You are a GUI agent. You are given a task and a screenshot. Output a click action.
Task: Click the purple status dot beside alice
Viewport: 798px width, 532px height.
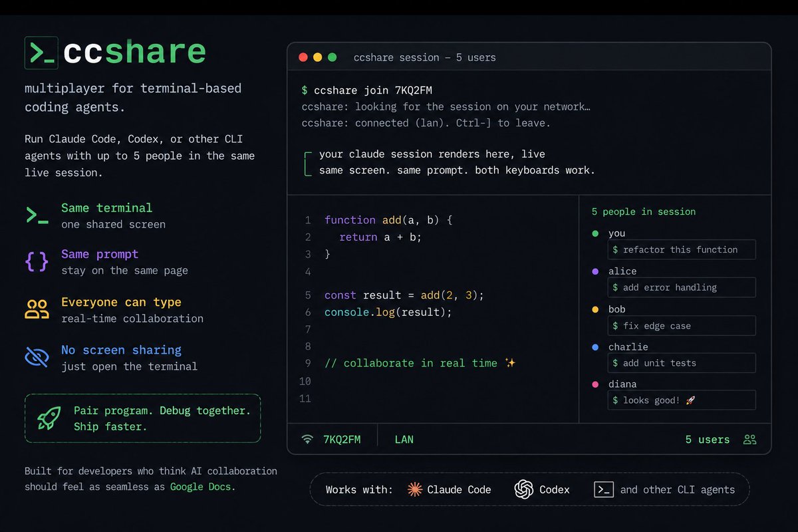(x=595, y=271)
